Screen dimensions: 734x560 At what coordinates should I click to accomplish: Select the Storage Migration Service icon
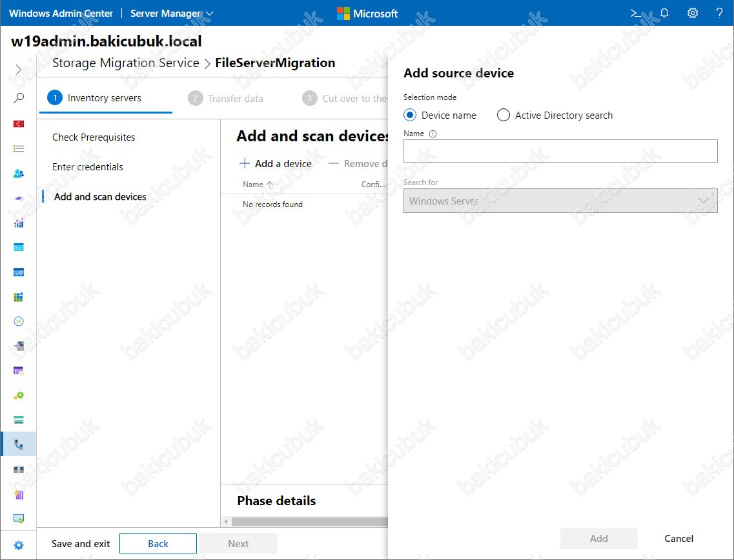(x=19, y=444)
